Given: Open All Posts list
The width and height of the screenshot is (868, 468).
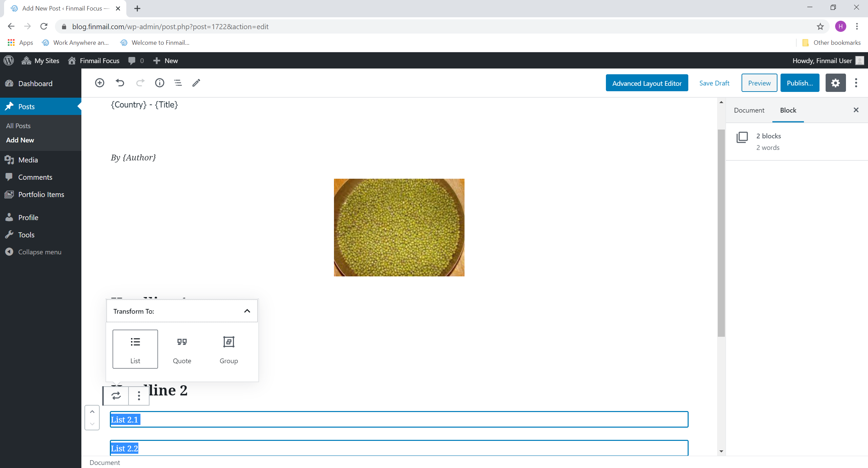Looking at the screenshot, I should pos(18,126).
